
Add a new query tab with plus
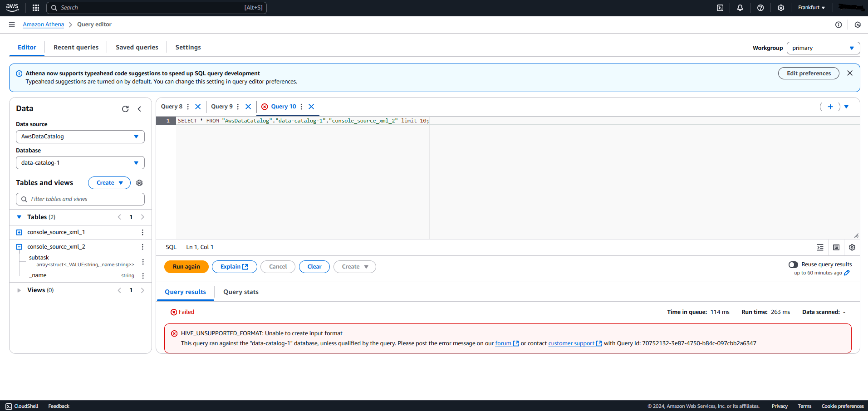coord(830,107)
